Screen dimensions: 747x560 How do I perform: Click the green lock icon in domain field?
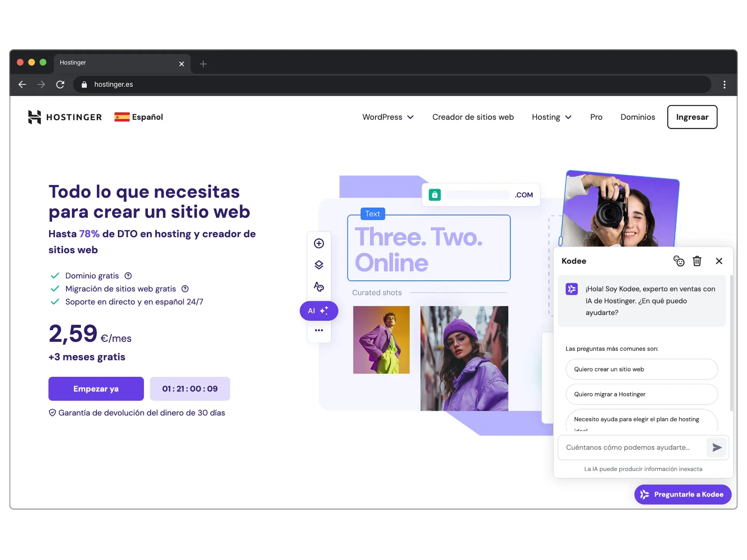tap(435, 195)
